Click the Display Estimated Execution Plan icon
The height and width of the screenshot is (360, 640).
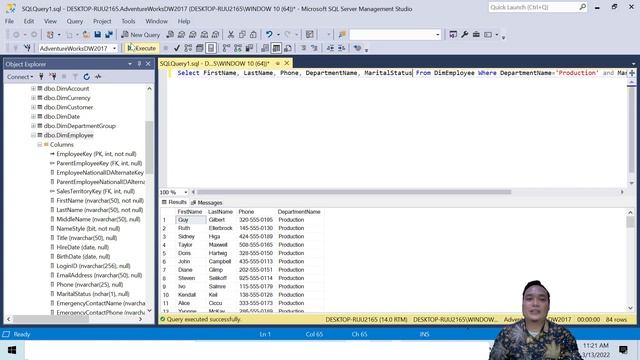click(x=188, y=48)
